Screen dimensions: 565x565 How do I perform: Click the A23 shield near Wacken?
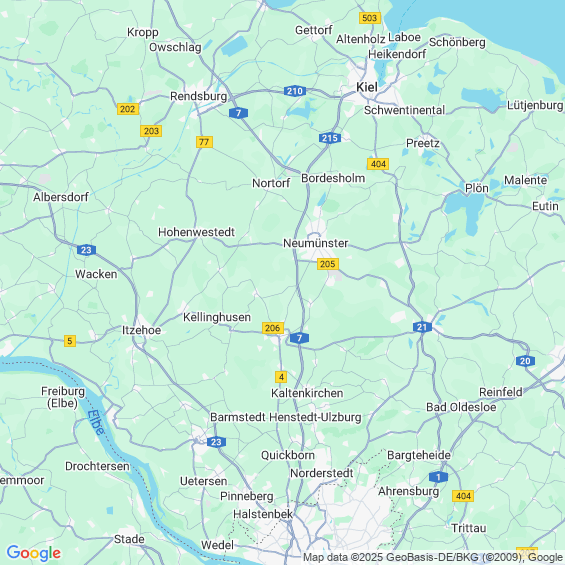[x=86, y=250]
